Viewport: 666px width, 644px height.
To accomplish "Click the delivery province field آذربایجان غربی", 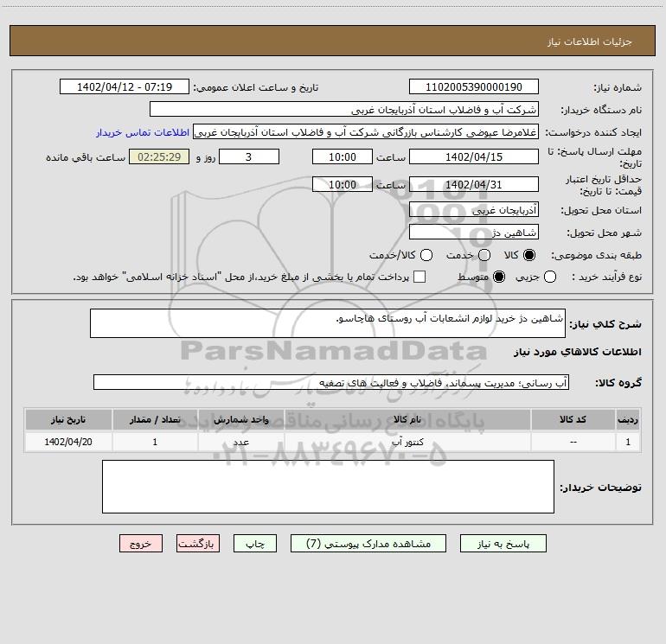I will tap(474, 210).
